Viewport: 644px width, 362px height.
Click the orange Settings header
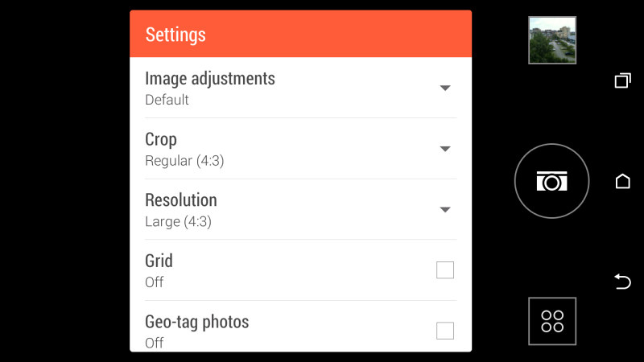pos(300,34)
